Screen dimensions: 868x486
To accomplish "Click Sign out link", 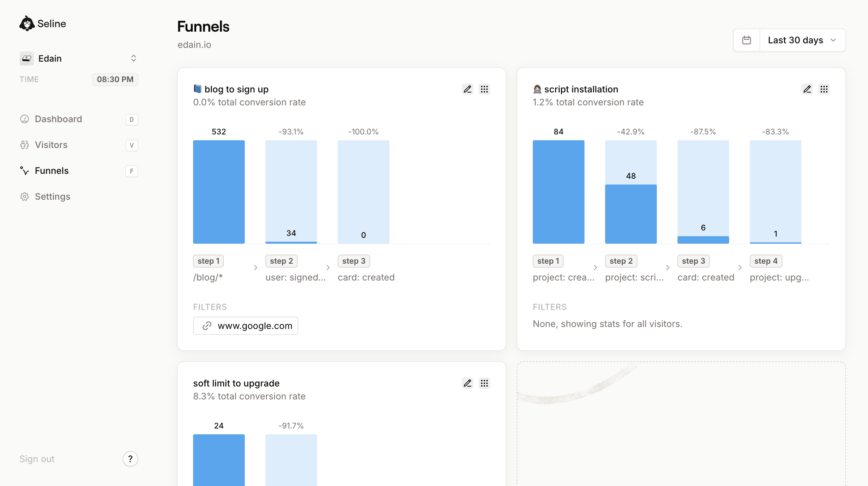I will (x=37, y=459).
